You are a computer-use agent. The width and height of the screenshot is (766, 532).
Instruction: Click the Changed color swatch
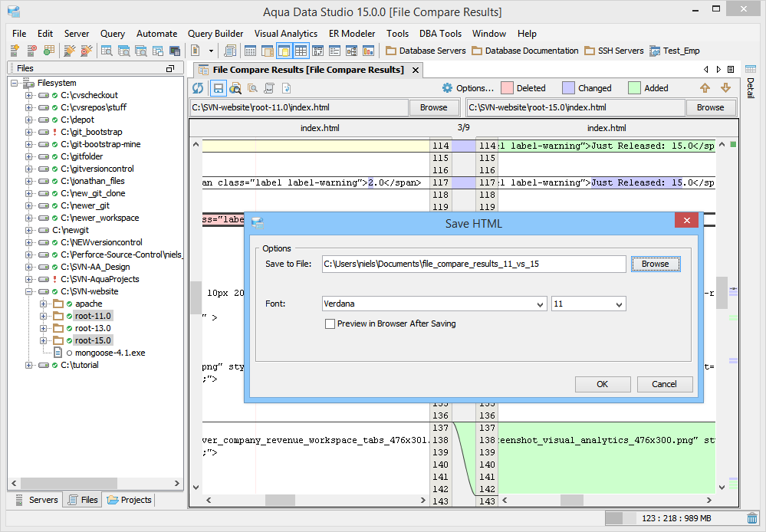pyautogui.click(x=568, y=88)
